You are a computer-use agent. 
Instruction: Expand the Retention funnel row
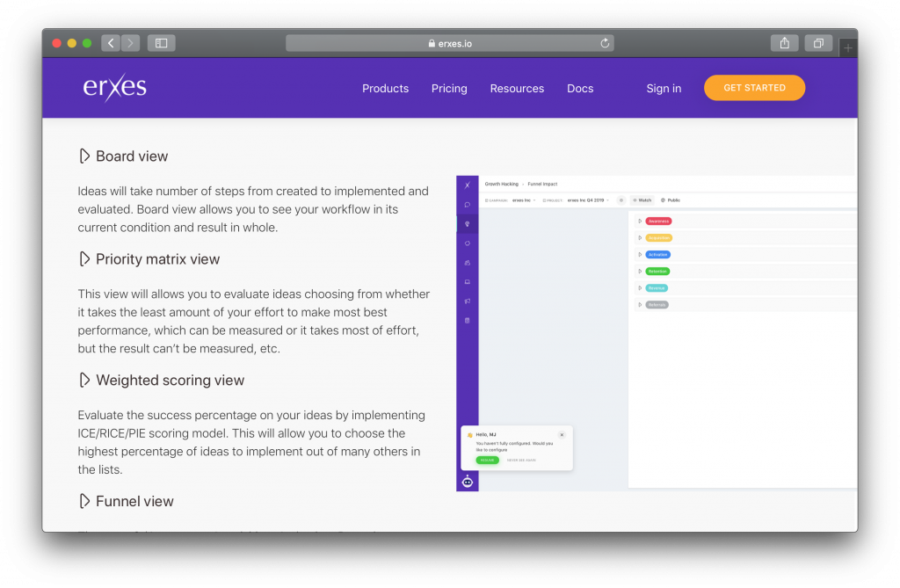pyautogui.click(x=640, y=271)
